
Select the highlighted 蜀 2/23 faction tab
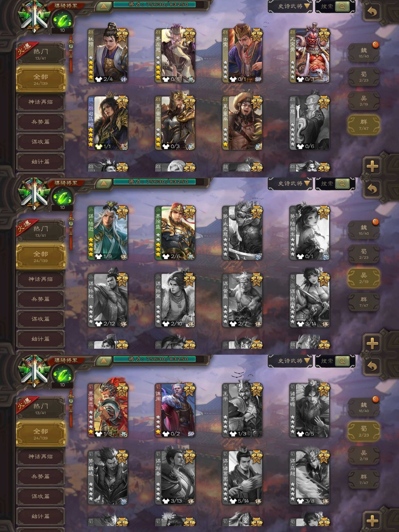[364, 432]
